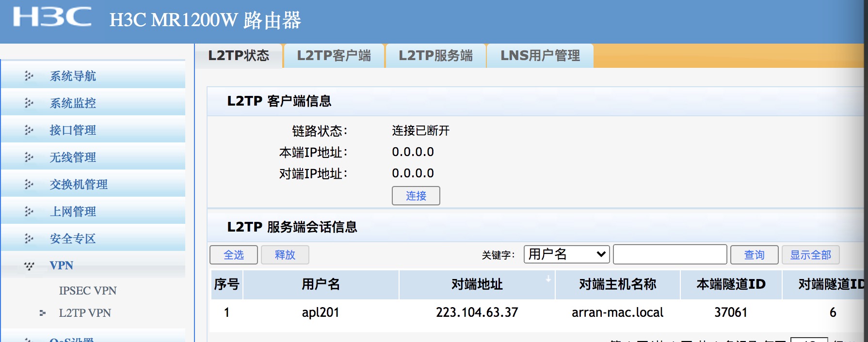This screenshot has width=868, height=342.
Task: Click the L2TP 服务端会话信息 section header
Action: (x=292, y=227)
